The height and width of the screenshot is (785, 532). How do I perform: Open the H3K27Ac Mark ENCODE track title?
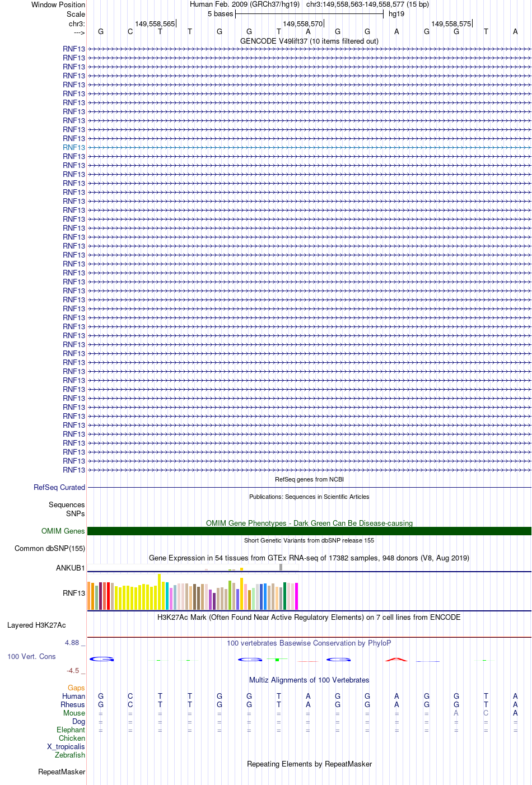click(x=309, y=618)
